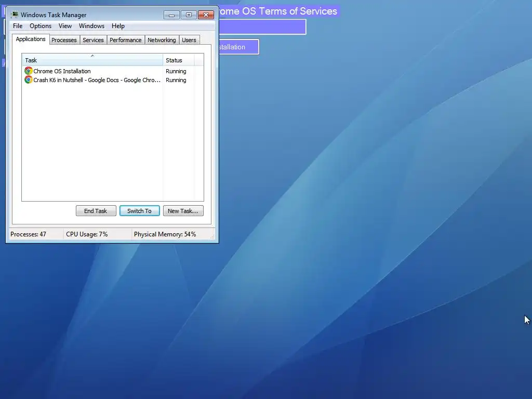This screenshot has height=399, width=532.
Task: Click the Chrome OS Terms of Services heading
Action: (278, 11)
